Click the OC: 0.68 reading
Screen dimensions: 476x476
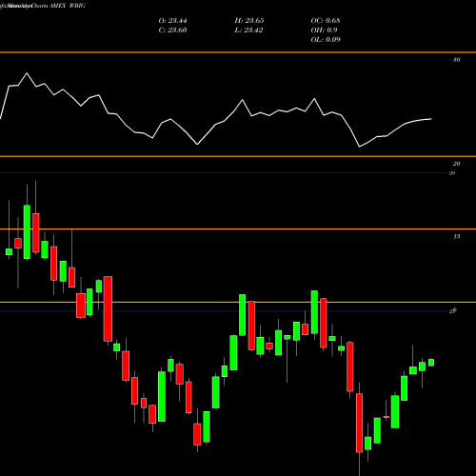tap(326, 21)
